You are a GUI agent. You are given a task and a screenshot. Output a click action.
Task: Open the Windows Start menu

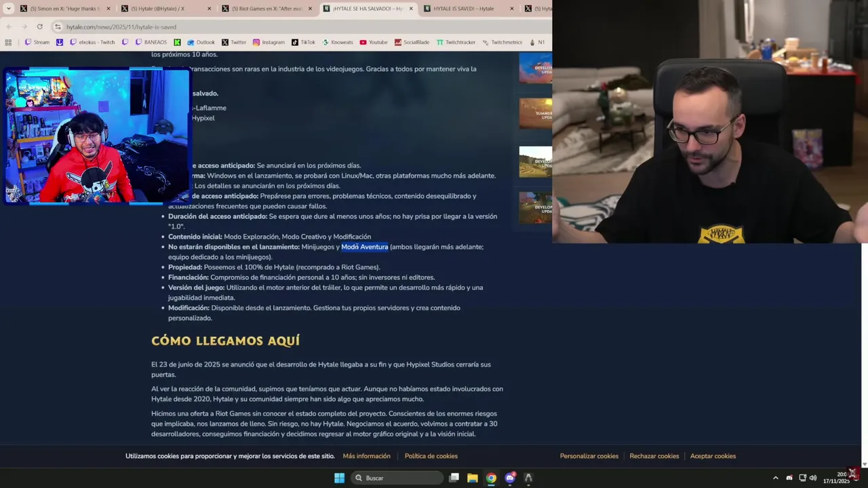pos(339,478)
